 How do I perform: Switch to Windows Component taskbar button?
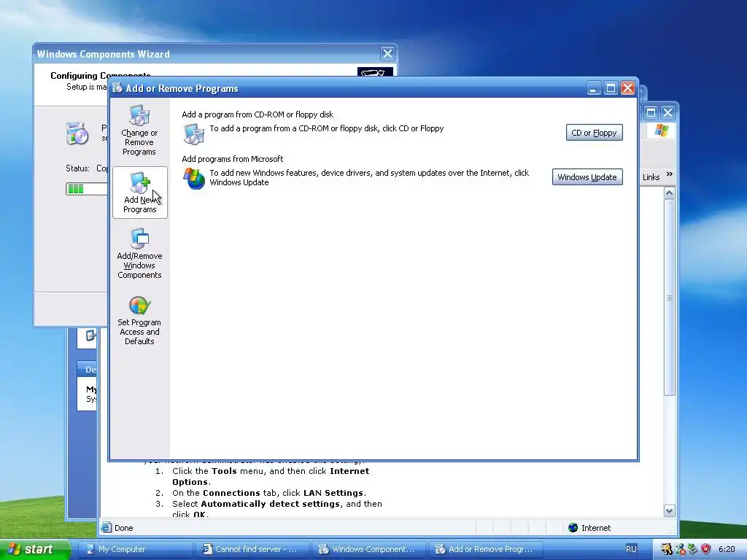point(368,549)
